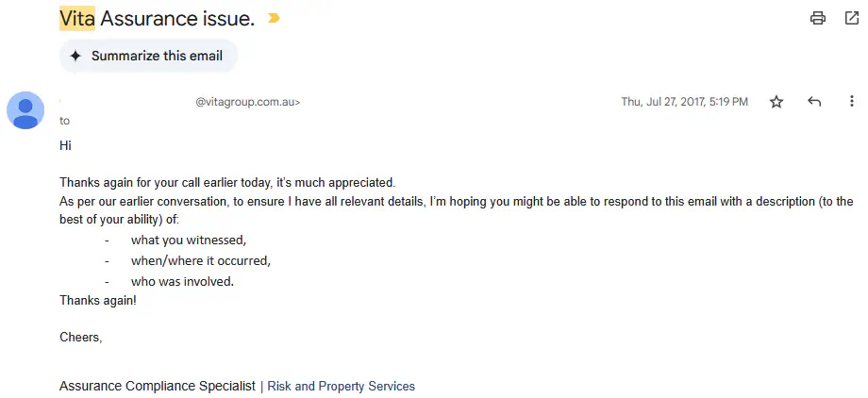Click the sender's vitagroup.com.au email address

coord(247,102)
